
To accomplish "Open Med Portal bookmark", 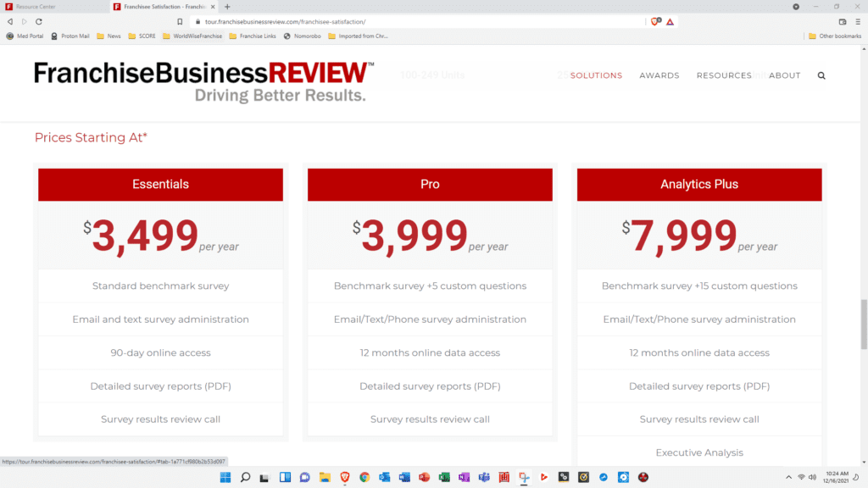I will coord(25,36).
